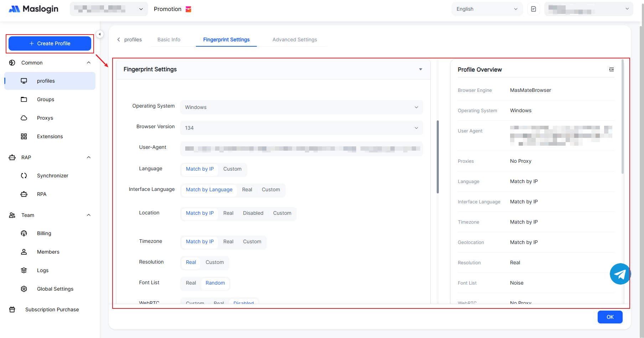Viewport: 644px width, 338px height.
Task: Open the Operating System dropdown
Action: 301,107
